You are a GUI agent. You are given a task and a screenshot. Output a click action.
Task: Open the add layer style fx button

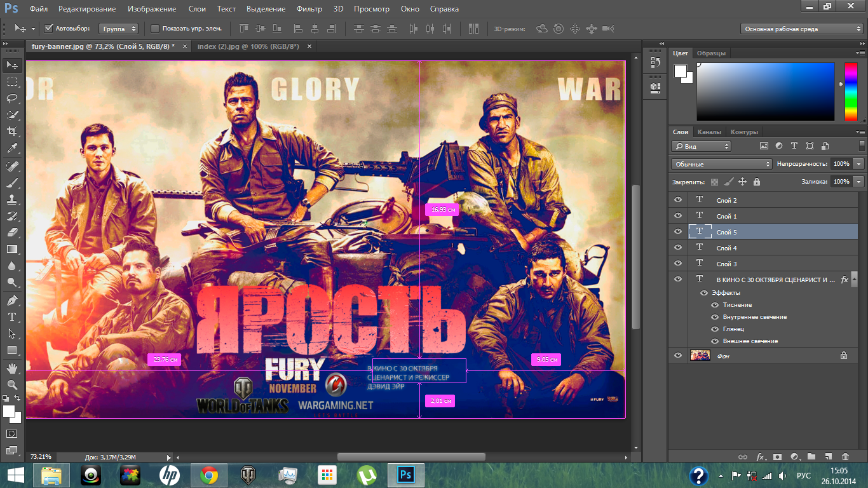click(760, 456)
